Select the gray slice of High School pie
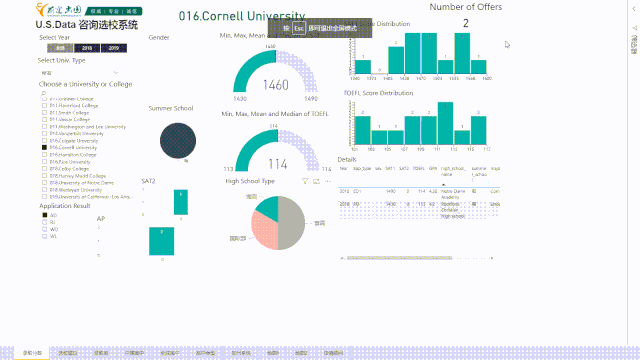The height and width of the screenshot is (360, 640). [x=293, y=223]
